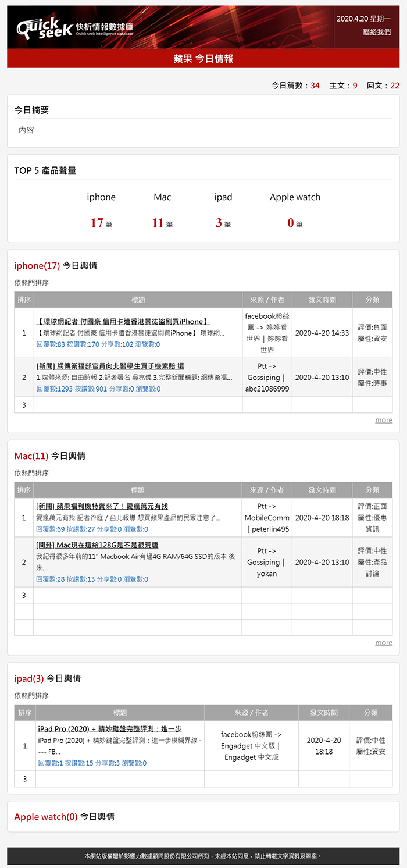Click the ipad(3) 今日輿情 heading
407x868 pixels.
[48, 678]
